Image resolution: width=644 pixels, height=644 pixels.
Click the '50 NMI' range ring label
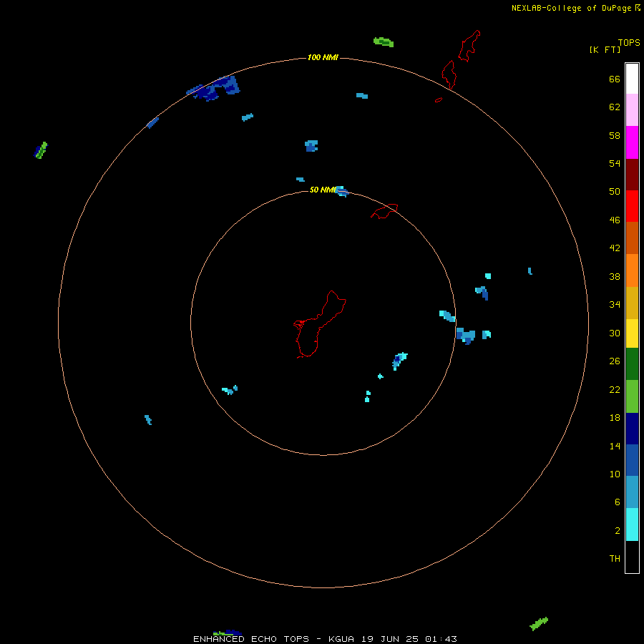tap(323, 190)
